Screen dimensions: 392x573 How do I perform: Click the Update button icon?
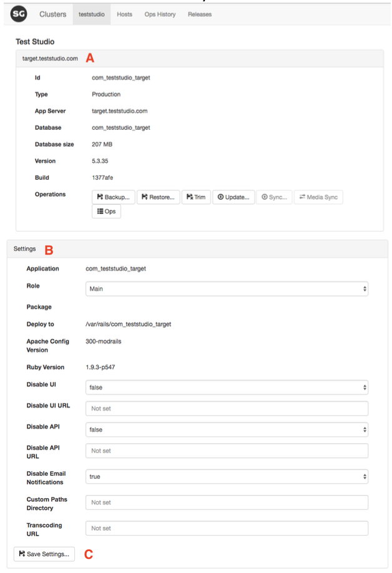[x=220, y=197]
